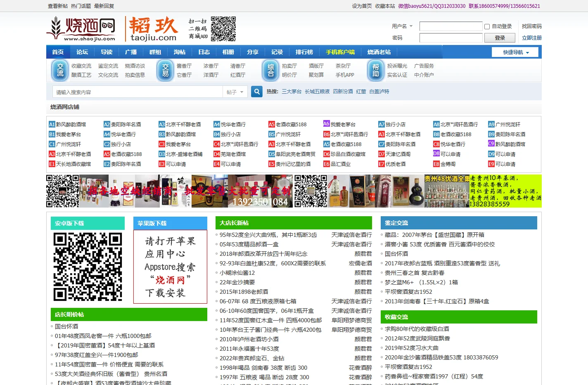This screenshot has height=385, width=588.
Task: Click shop link 金樽阁
Action: click(448, 164)
